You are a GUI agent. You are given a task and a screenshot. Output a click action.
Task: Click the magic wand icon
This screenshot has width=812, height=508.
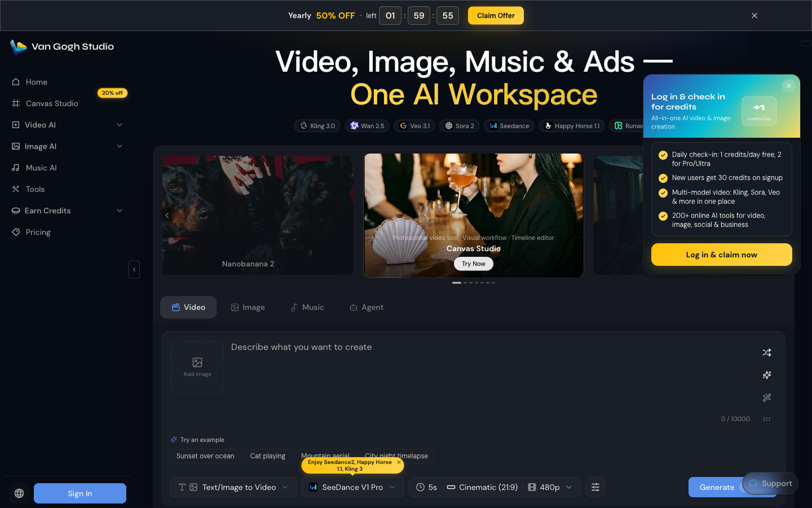(767, 397)
